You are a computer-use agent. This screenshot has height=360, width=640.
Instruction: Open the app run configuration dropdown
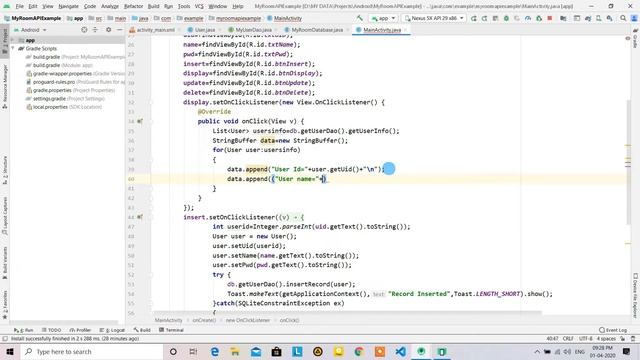[383, 18]
